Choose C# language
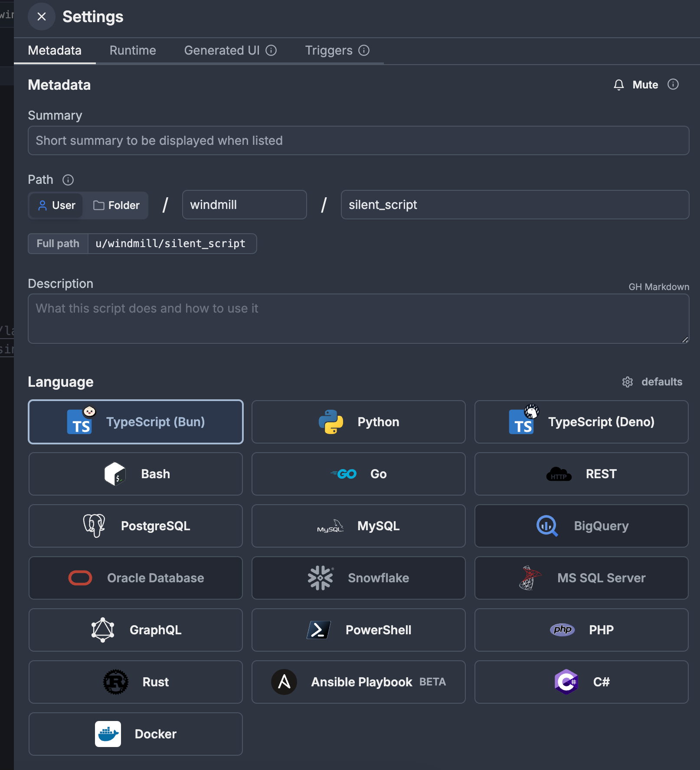The width and height of the screenshot is (700, 770). tap(581, 682)
